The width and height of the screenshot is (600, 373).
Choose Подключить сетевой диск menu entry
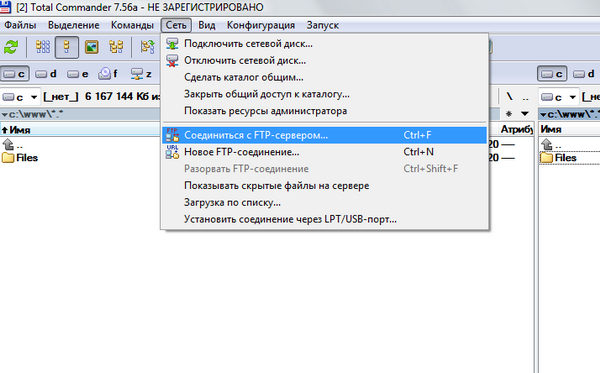pos(324,44)
